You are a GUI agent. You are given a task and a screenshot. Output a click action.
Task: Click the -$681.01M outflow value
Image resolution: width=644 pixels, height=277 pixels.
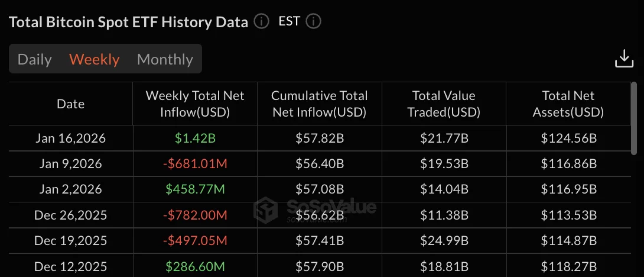pyautogui.click(x=195, y=164)
